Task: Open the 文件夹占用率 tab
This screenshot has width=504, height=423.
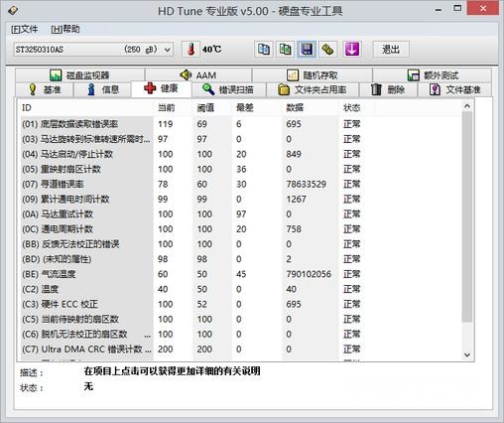Action: pos(313,89)
